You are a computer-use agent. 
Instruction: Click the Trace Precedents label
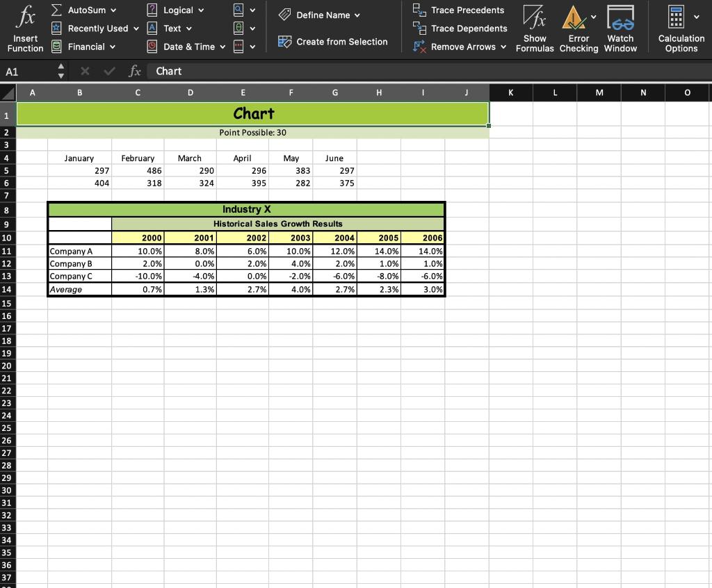point(467,10)
